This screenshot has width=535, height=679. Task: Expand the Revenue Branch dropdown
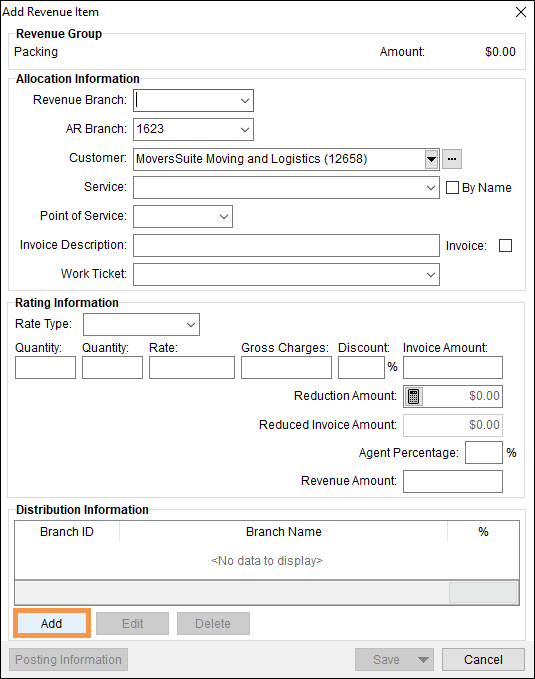coord(245,101)
